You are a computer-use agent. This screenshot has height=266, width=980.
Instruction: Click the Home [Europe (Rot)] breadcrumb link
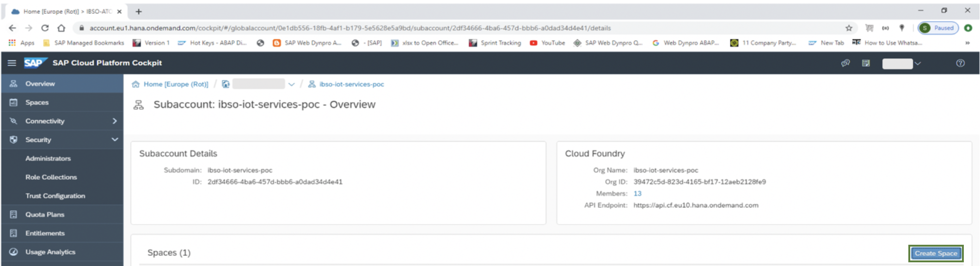pos(176,84)
